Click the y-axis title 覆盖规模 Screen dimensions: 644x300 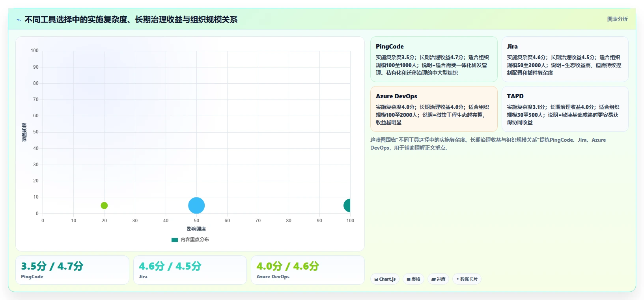click(x=24, y=132)
